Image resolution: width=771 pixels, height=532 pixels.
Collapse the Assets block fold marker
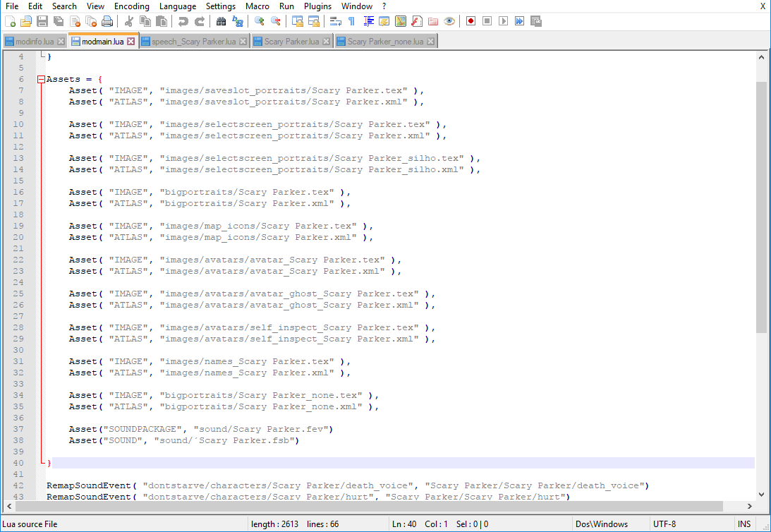point(41,79)
